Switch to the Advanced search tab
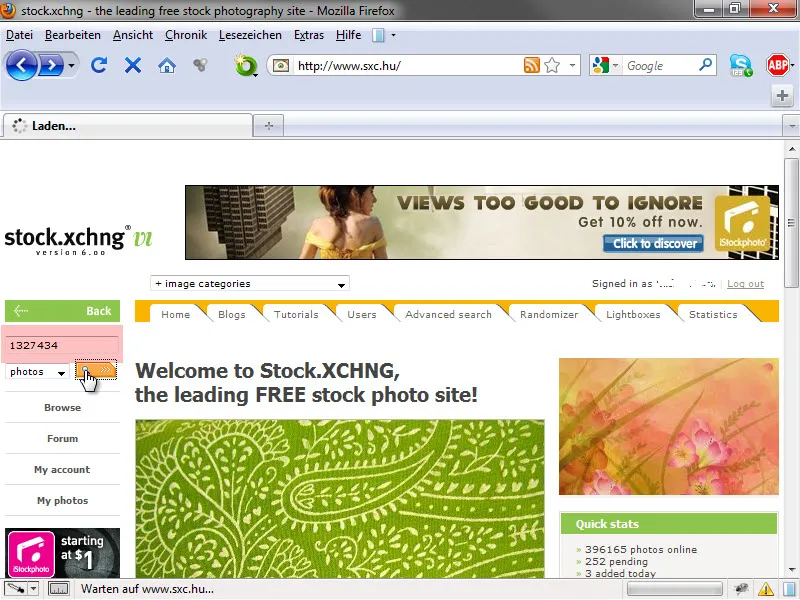800x600 pixels. 448,314
